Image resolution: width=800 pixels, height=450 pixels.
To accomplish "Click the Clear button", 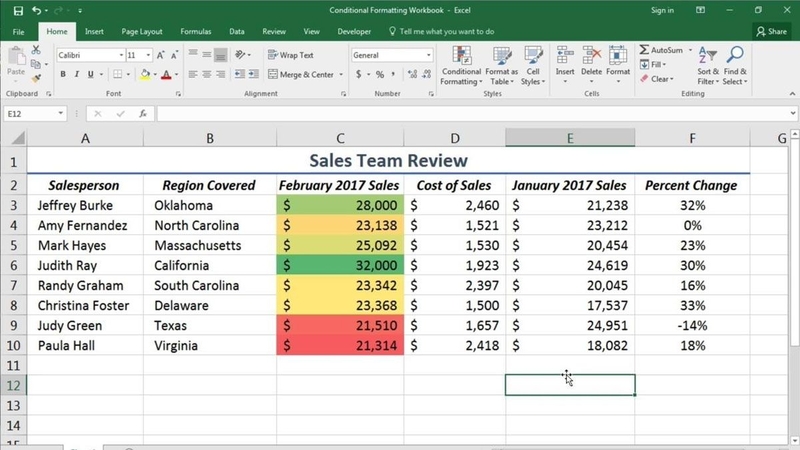I will click(x=657, y=79).
